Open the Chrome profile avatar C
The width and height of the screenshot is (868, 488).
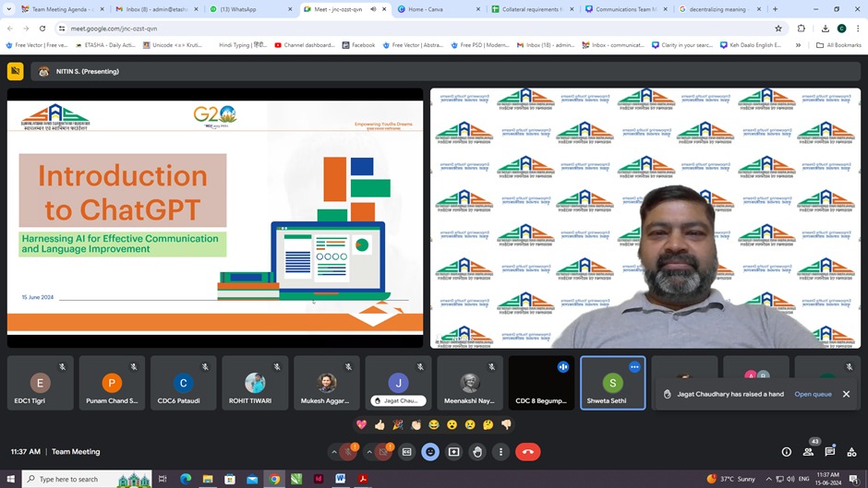(841, 29)
